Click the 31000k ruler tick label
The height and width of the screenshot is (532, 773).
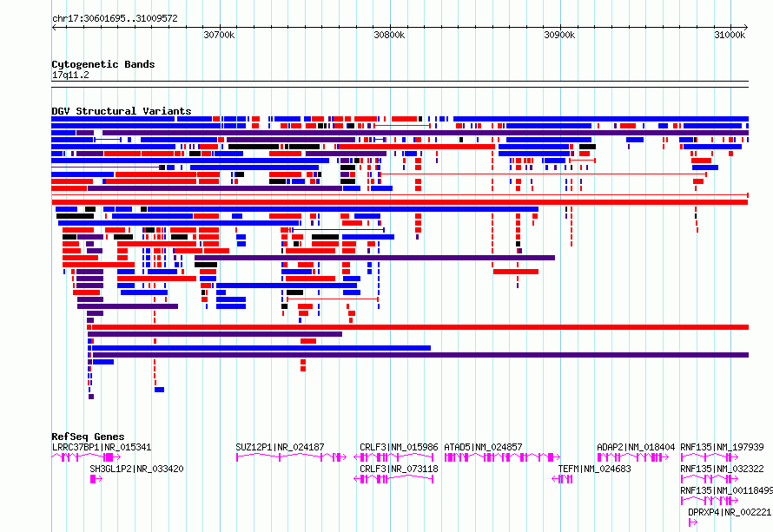coord(730,35)
